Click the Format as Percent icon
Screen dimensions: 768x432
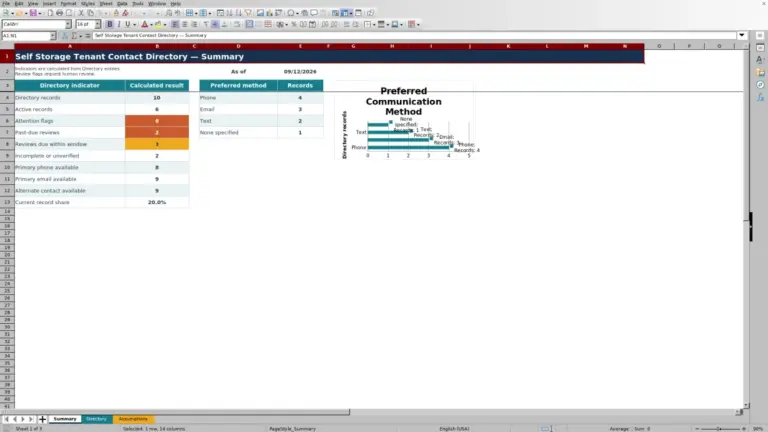point(294,24)
